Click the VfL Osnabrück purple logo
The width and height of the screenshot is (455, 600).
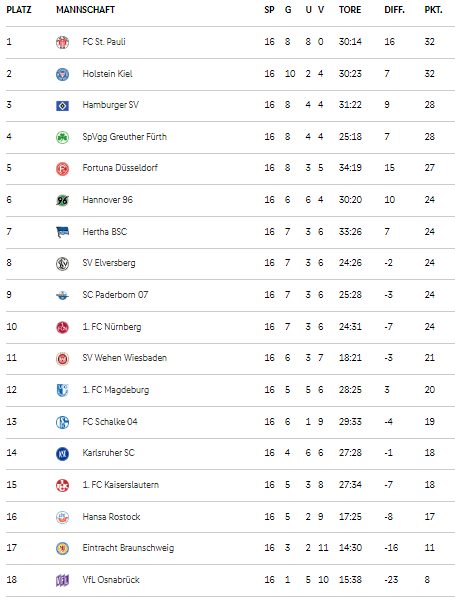[x=62, y=580]
